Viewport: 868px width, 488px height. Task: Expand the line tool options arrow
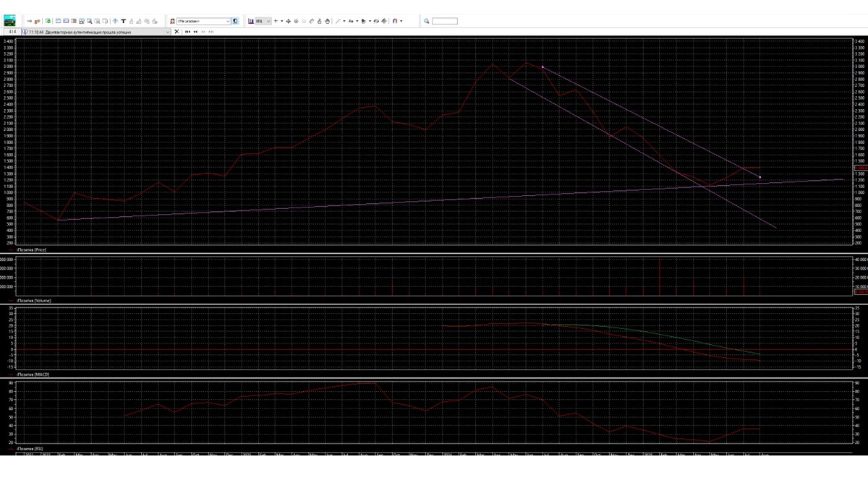click(x=344, y=21)
